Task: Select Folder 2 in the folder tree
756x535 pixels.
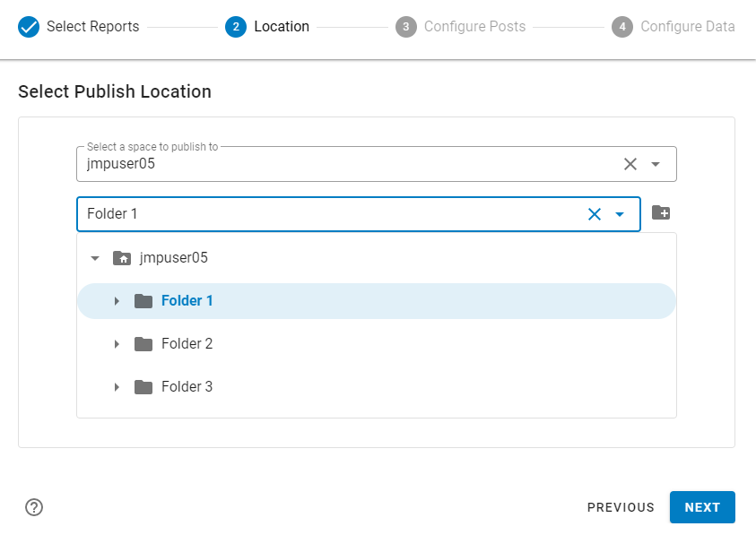Action: (187, 343)
